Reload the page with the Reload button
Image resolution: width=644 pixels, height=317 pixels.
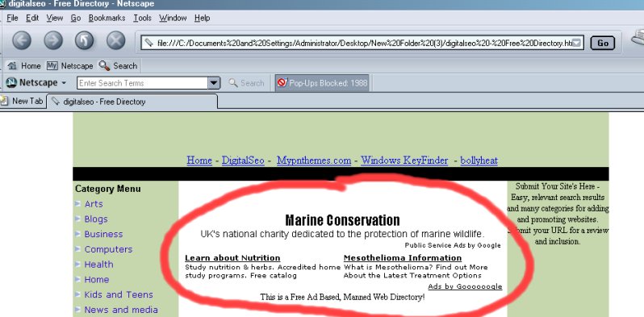[x=84, y=41]
